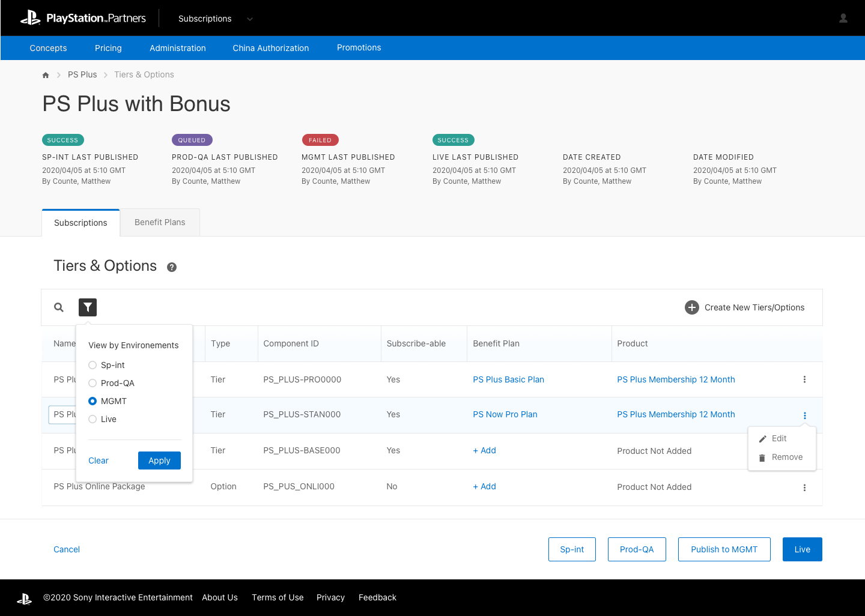Click the Publish to MGMT button

(x=724, y=549)
